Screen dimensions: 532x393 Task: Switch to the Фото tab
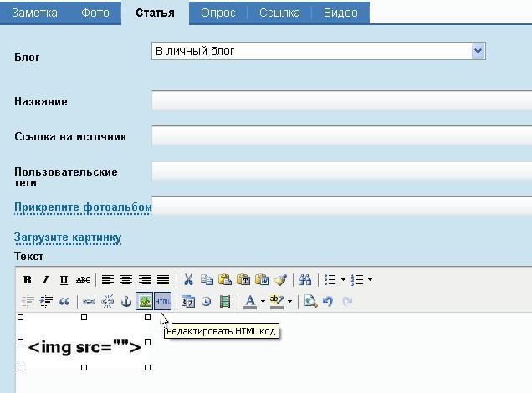pyautogui.click(x=95, y=13)
